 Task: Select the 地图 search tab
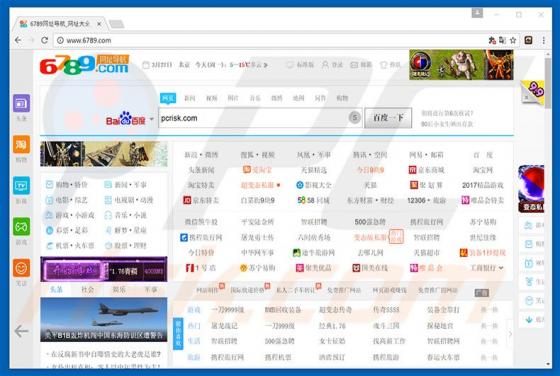click(298, 98)
